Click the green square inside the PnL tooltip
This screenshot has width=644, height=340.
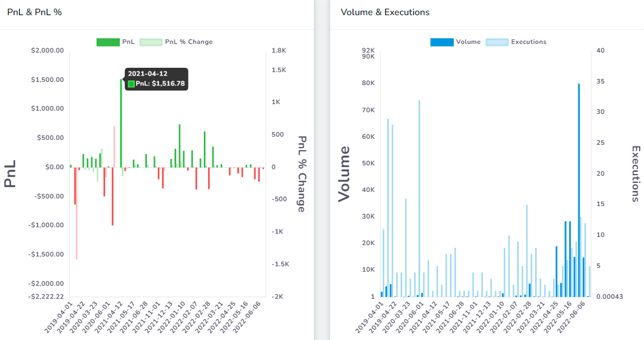pyautogui.click(x=131, y=84)
